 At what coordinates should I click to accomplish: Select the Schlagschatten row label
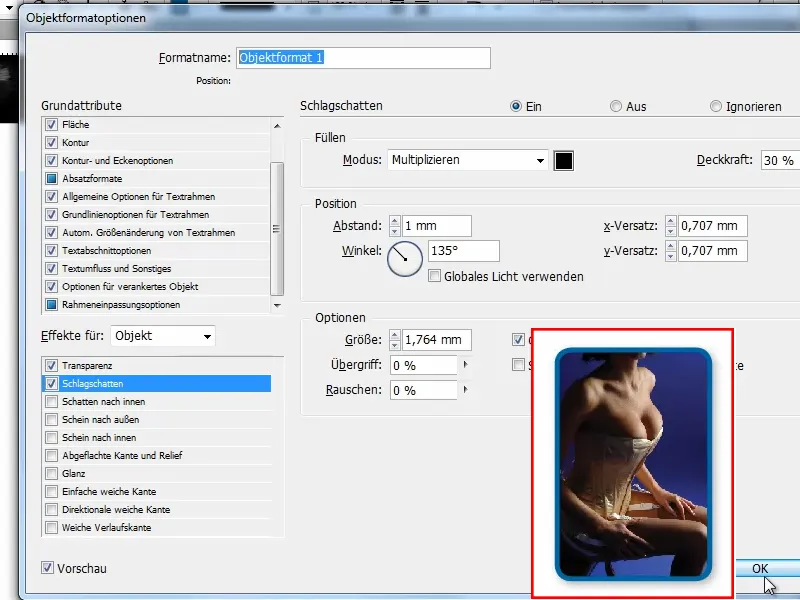pos(92,384)
